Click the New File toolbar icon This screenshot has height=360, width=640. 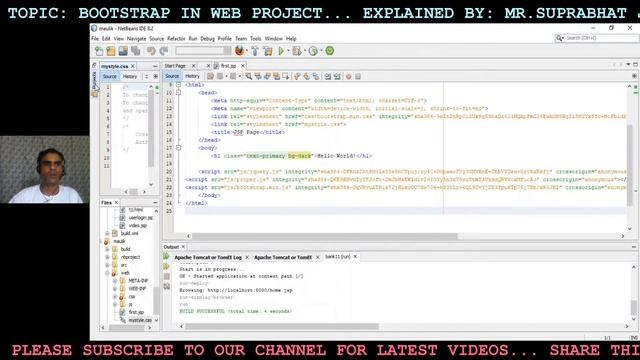[x=99, y=51]
